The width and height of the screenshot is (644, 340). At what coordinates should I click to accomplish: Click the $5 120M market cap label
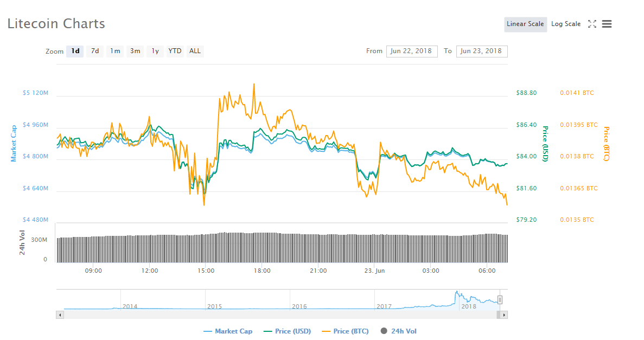(x=35, y=93)
